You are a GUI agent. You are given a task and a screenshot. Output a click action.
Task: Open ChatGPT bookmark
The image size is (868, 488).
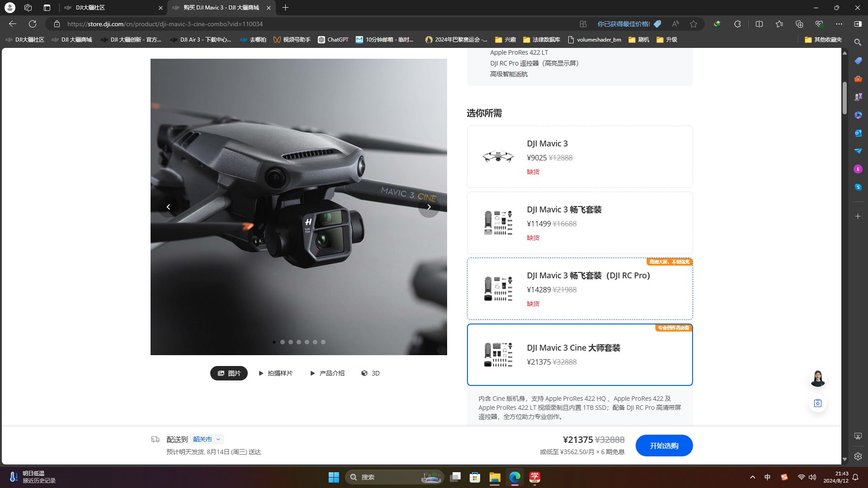pyautogui.click(x=333, y=40)
